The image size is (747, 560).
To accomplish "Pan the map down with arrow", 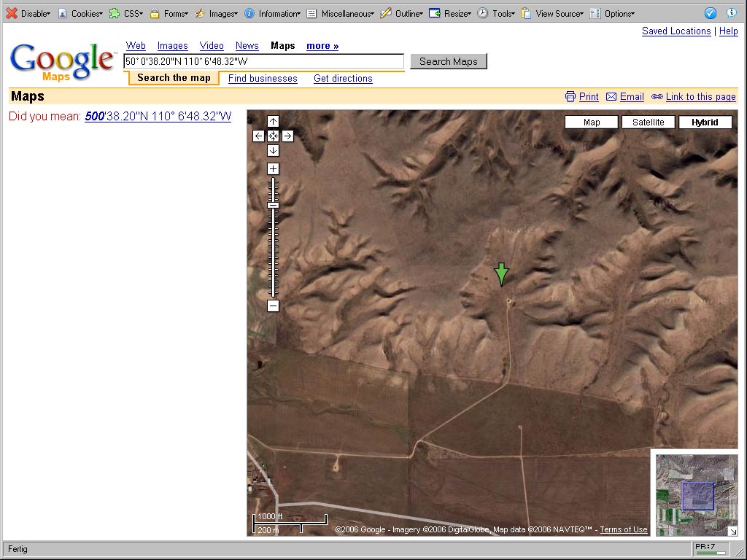I will [273, 150].
